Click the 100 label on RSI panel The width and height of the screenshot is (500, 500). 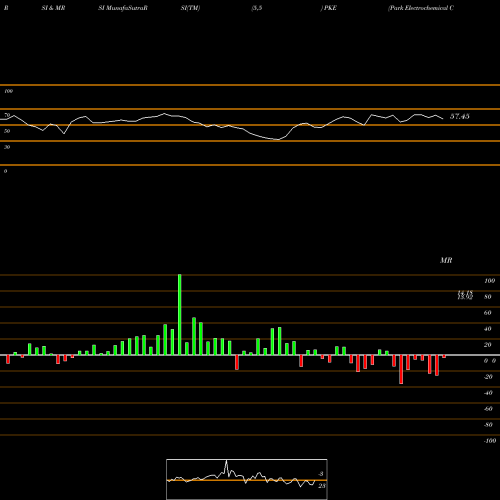(8, 91)
